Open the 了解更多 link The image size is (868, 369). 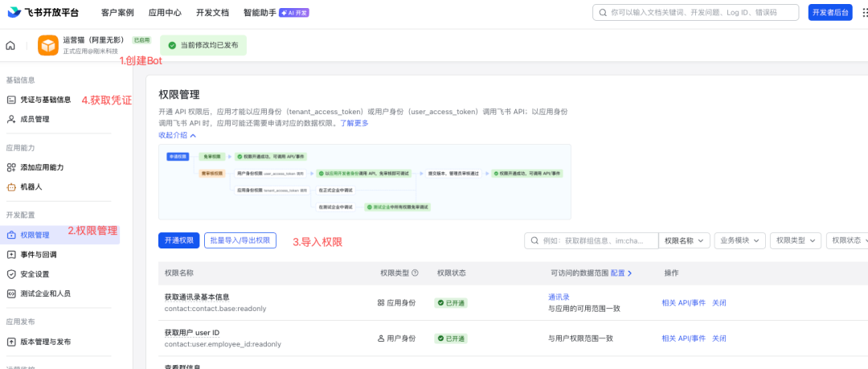click(354, 123)
